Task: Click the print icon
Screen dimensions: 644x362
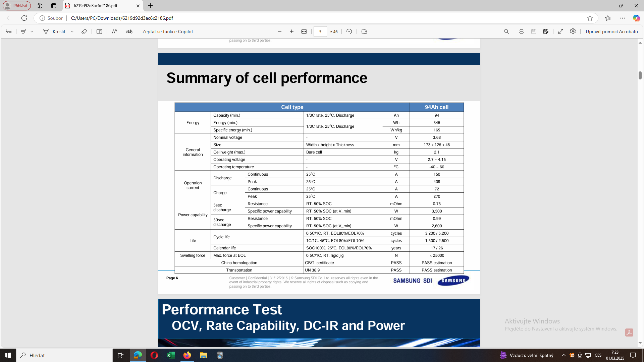Action: pos(521,32)
